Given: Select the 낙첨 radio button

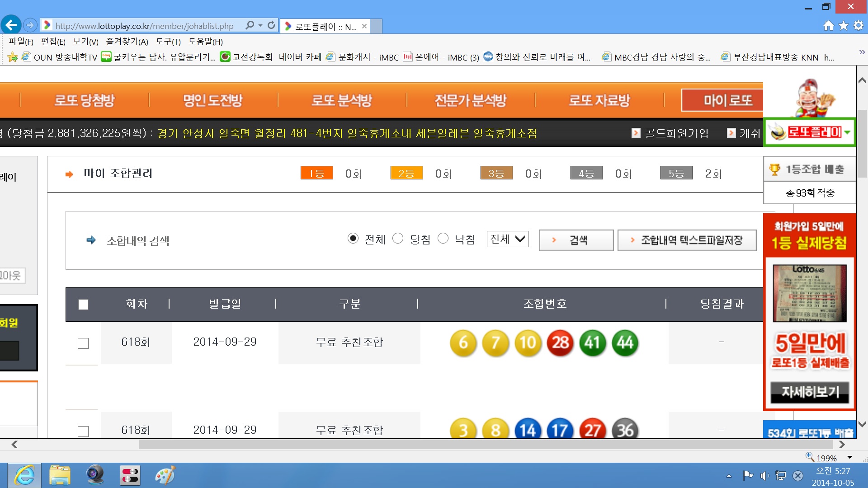Looking at the screenshot, I should [443, 239].
